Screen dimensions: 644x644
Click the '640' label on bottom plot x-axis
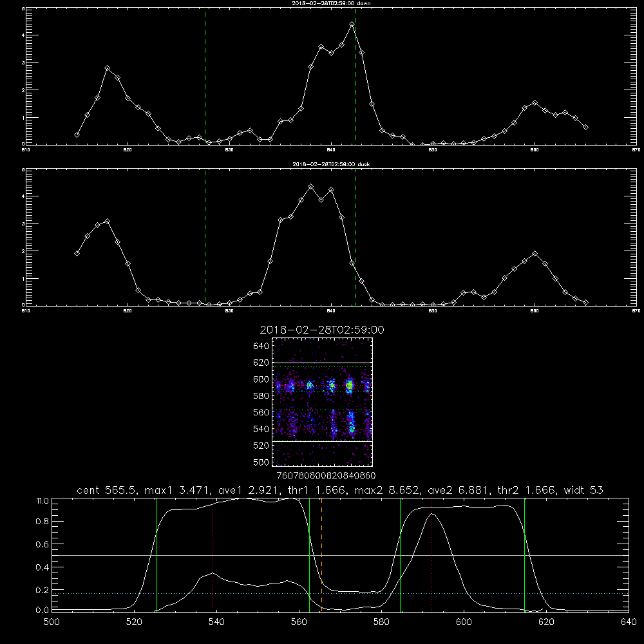pyautogui.click(x=629, y=622)
